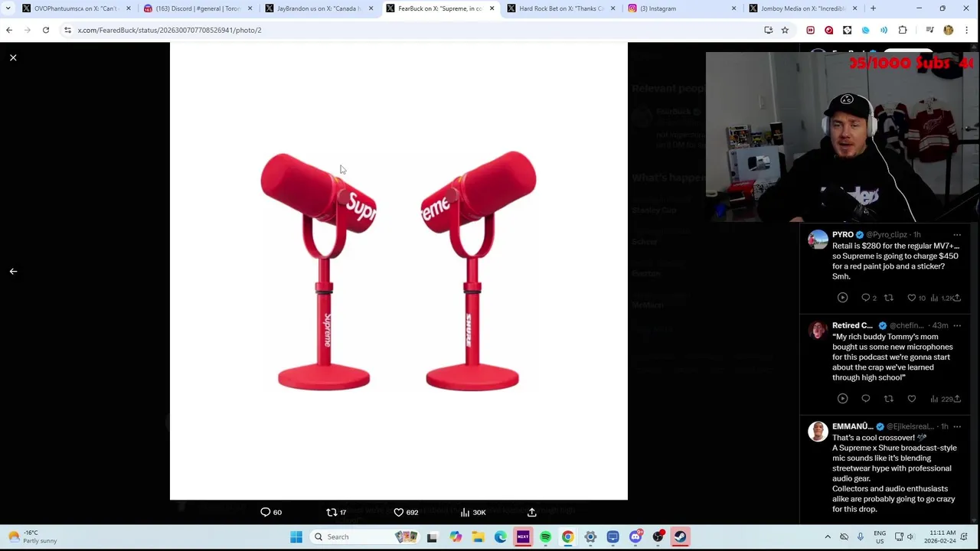Open the Windows Start menu
The width and height of the screenshot is (980, 551).
pyautogui.click(x=296, y=536)
